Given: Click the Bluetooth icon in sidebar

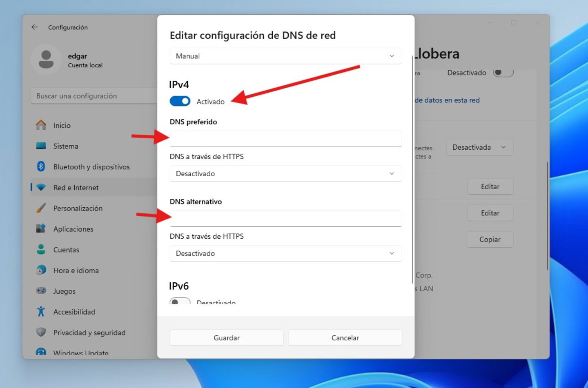Looking at the screenshot, I should click(x=41, y=166).
